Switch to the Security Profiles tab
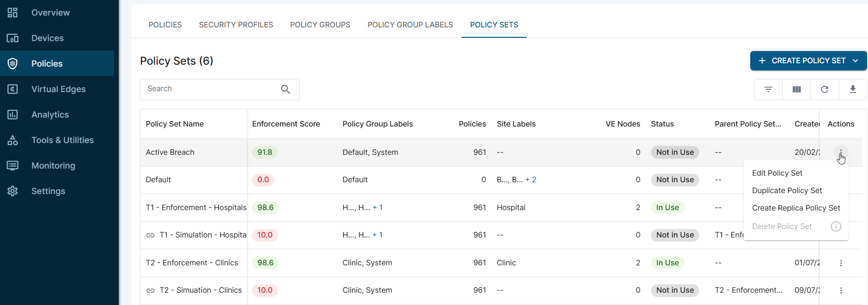This screenshot has width=868, height=305. (x=236, y=25)
